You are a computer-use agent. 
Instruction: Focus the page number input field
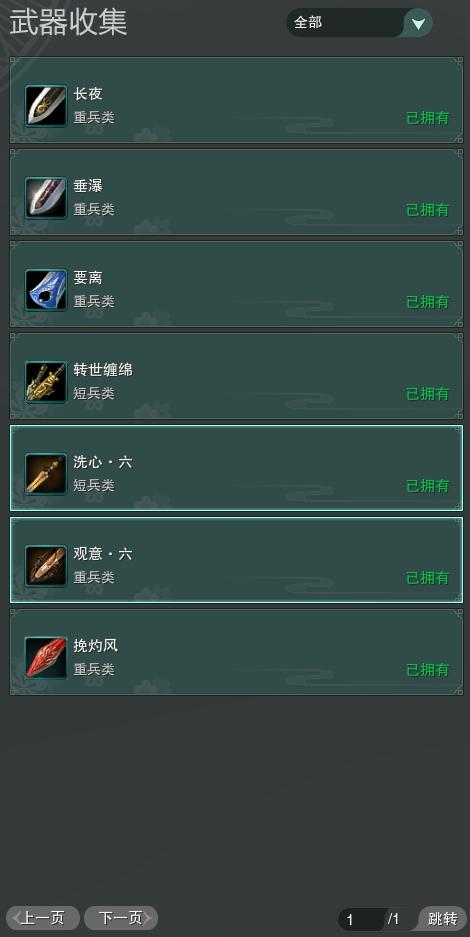pyautogui.click(x=362, y=920)
